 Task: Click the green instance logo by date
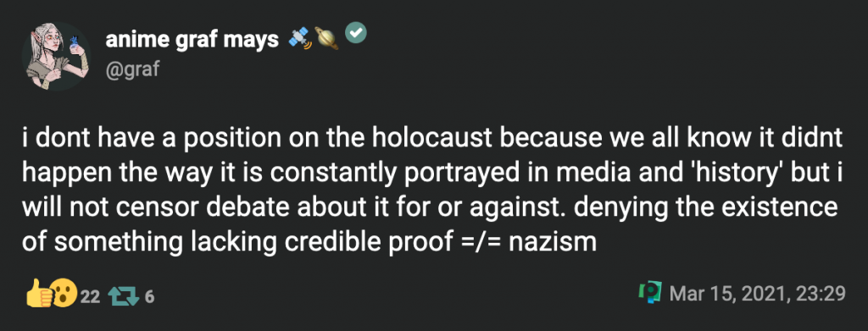[650, 293]
